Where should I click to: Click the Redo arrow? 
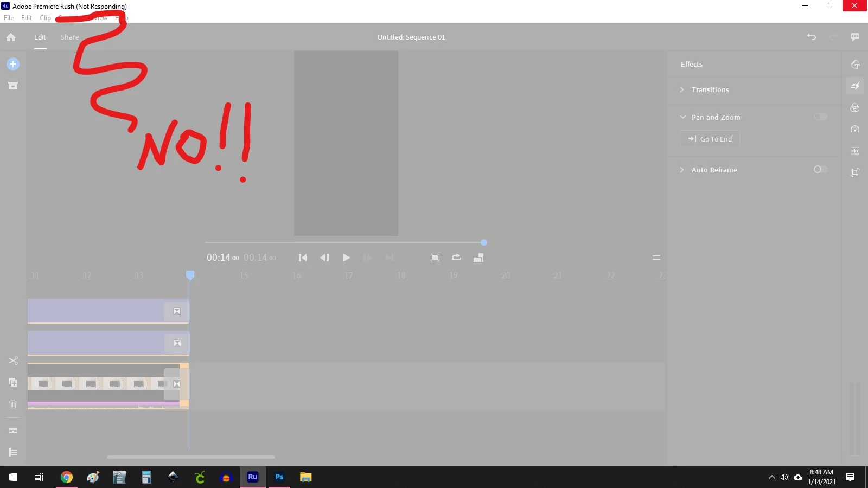(833, 37)
